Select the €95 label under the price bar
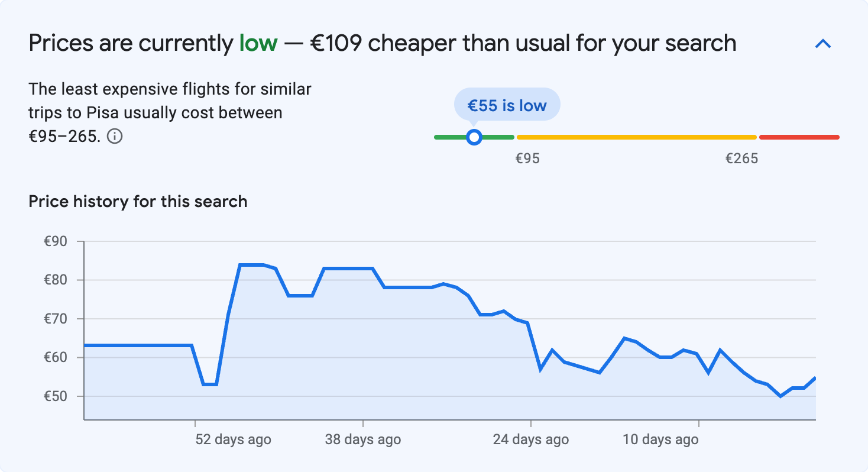 pos(528,158)
